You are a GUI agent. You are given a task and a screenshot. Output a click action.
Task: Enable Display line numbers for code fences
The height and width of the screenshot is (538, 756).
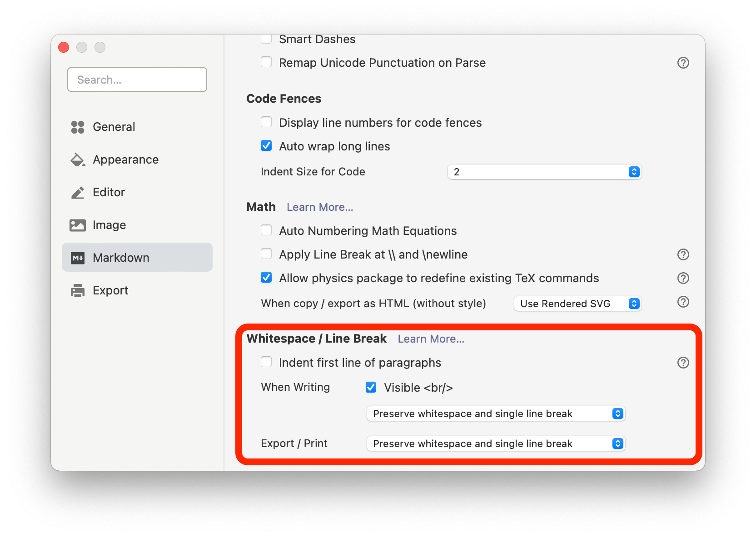point(266,122)
